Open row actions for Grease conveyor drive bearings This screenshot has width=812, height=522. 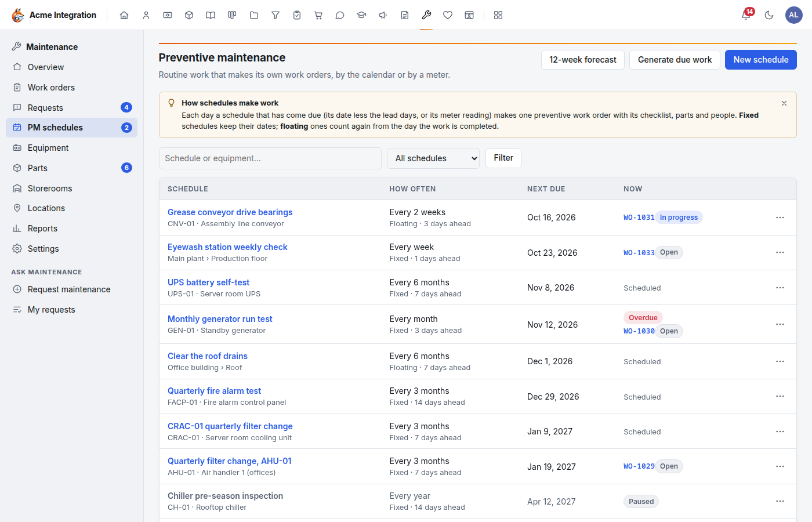(780, 217)
